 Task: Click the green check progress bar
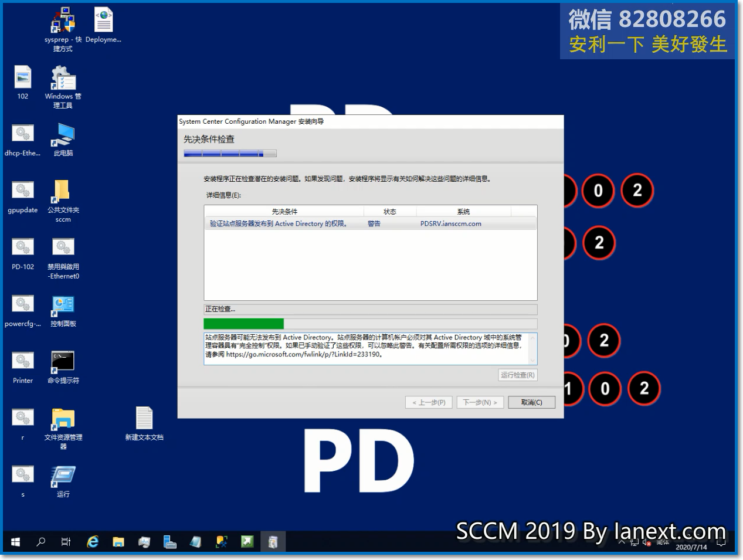(370, 324)
